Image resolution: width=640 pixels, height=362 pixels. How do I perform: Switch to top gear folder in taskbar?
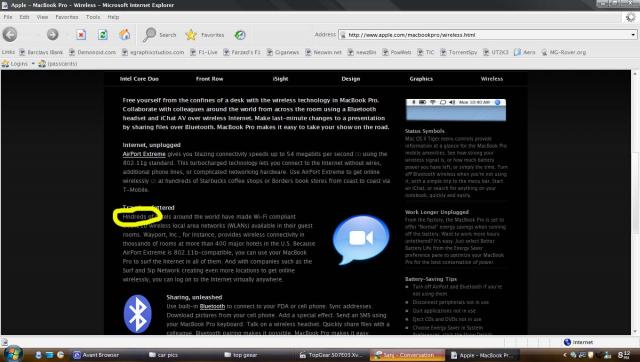click(x=241, y=355)
